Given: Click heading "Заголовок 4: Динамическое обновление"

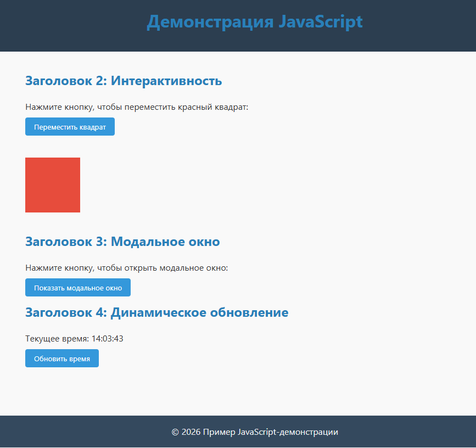Looking at the screenshot, I should [x=156, y=313].
